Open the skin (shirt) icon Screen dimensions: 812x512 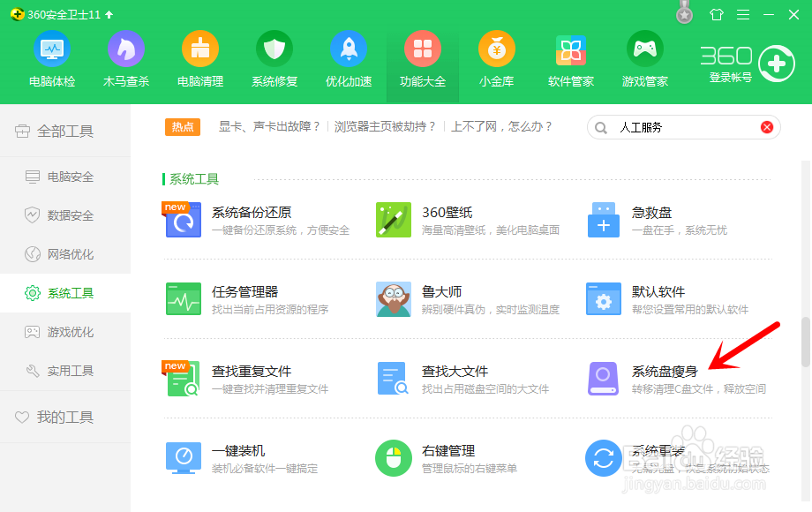click(x=717, y=14)
